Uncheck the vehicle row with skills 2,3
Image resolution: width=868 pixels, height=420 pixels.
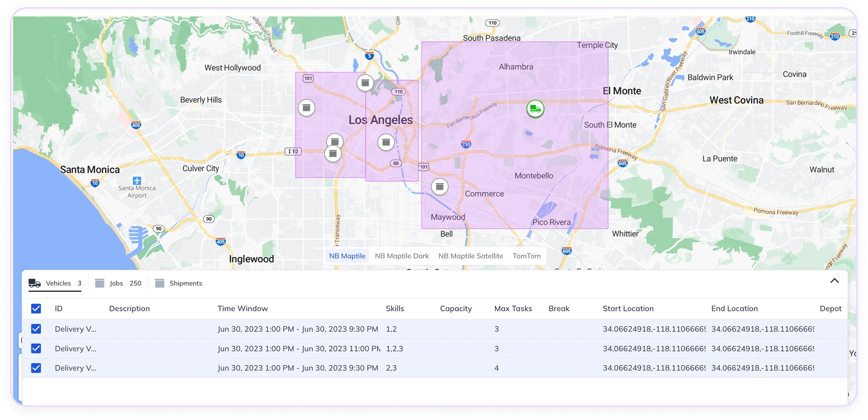(x=36, y=367)
